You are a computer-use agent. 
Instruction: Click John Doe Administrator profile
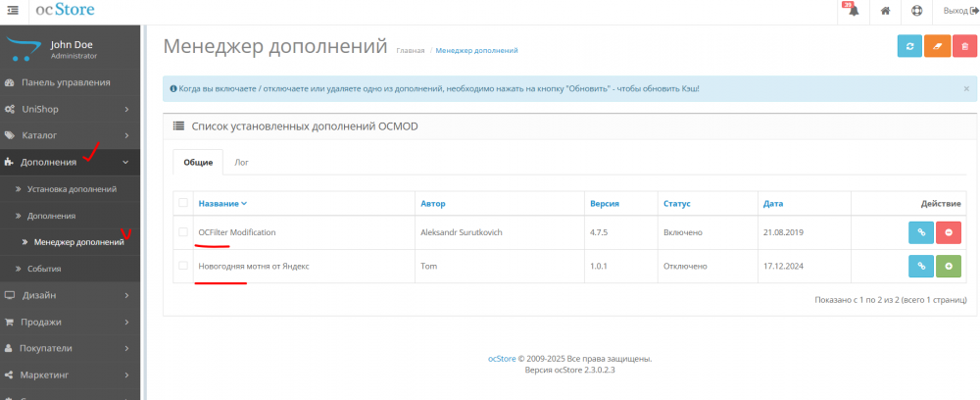click(x=70, y=49)
